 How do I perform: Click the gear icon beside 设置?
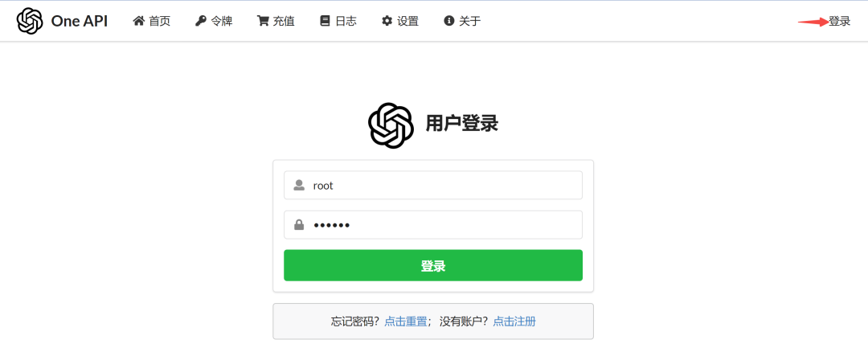[387, 21]
